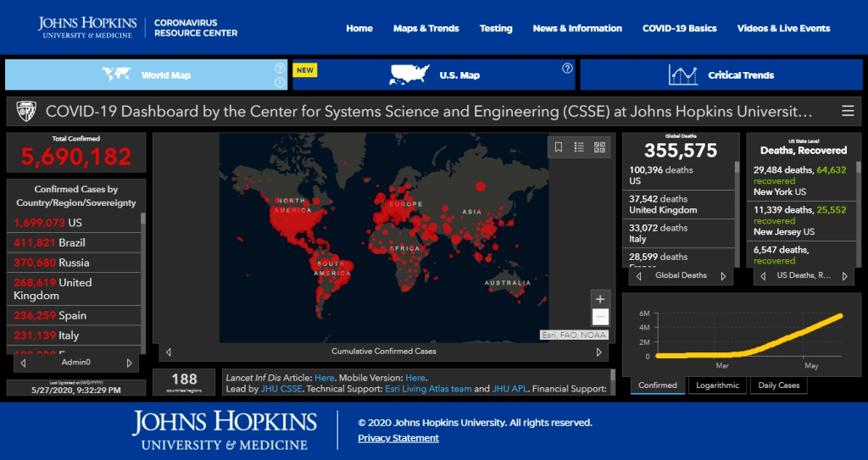Open Maps & Trends in top navigation
Viewport: 868px width, 460px height.
tap(426, 28)
